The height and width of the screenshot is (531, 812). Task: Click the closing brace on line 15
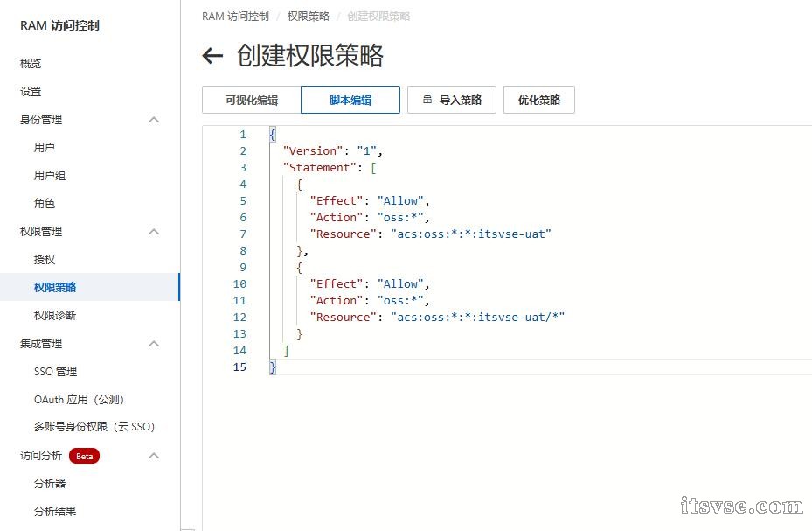pyautogui.click(x=273, y=367)
